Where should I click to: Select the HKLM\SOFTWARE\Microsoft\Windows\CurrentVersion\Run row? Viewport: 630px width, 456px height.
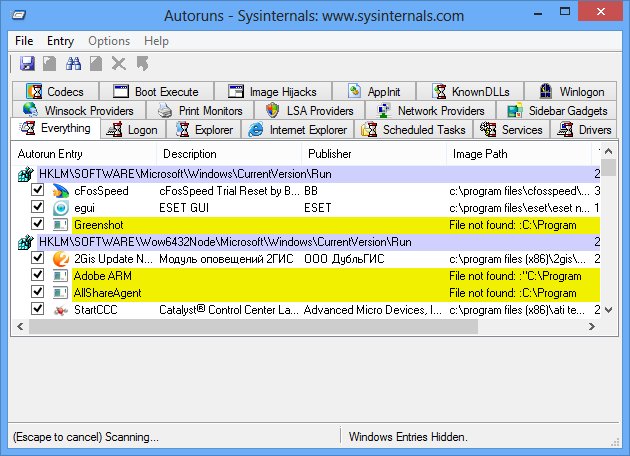(x=306, y=174)
